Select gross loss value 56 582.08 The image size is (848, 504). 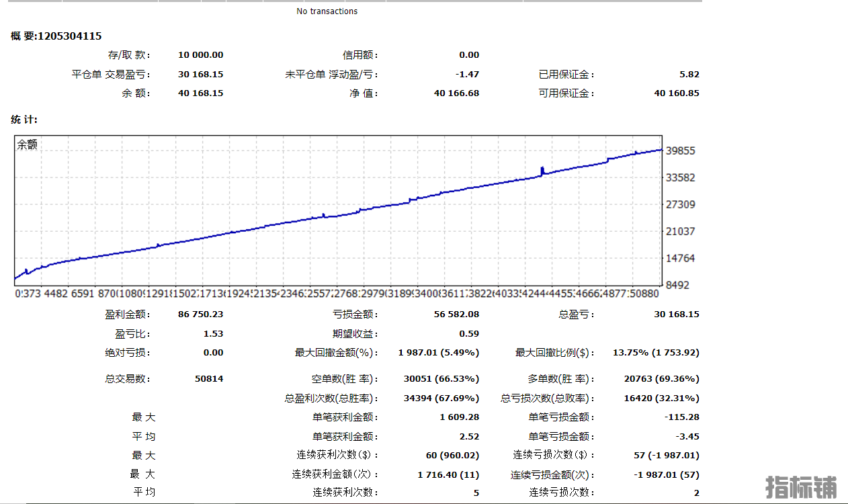click(x=457, y=314)
